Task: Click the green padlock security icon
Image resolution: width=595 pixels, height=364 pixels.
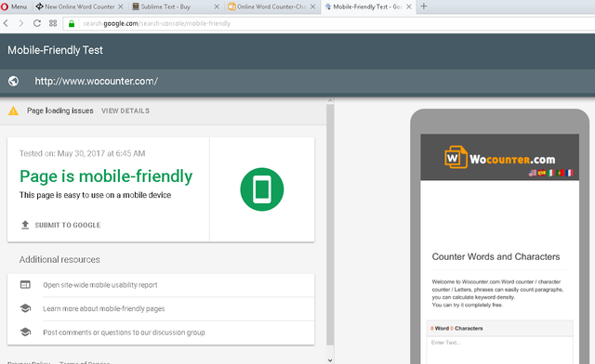Action: click(x=71, y=23)
